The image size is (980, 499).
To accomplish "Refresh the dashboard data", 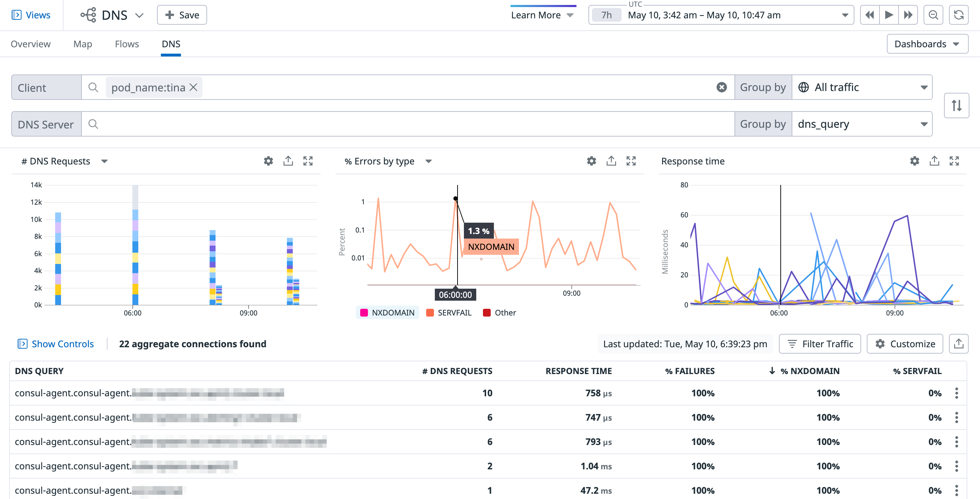I will pos(959,15).
